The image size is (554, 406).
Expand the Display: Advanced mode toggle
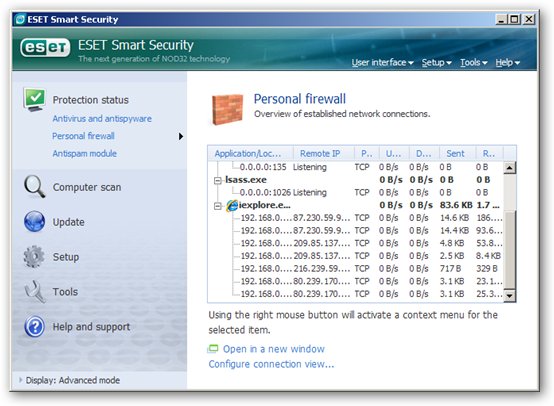click(20, 380)
